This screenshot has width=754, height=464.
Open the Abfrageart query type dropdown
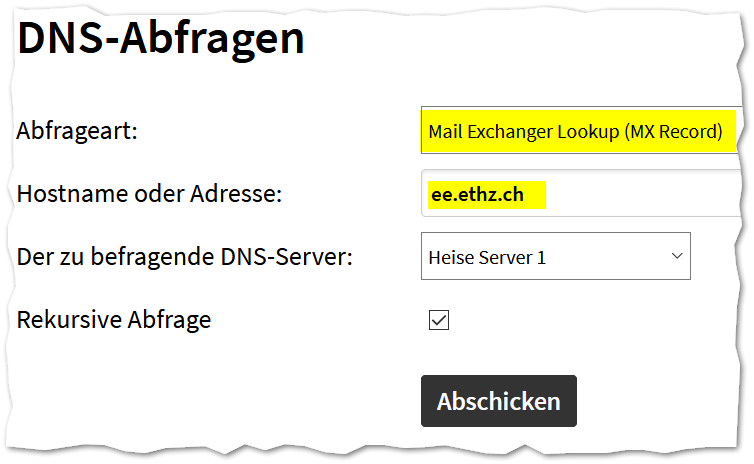click(x=580, y=130)
